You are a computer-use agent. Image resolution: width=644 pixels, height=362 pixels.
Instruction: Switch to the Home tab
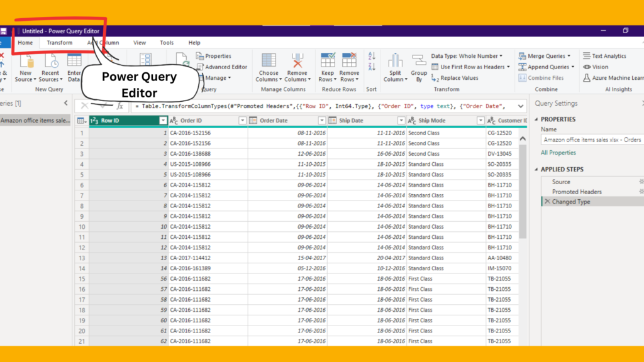click(25, 43)
